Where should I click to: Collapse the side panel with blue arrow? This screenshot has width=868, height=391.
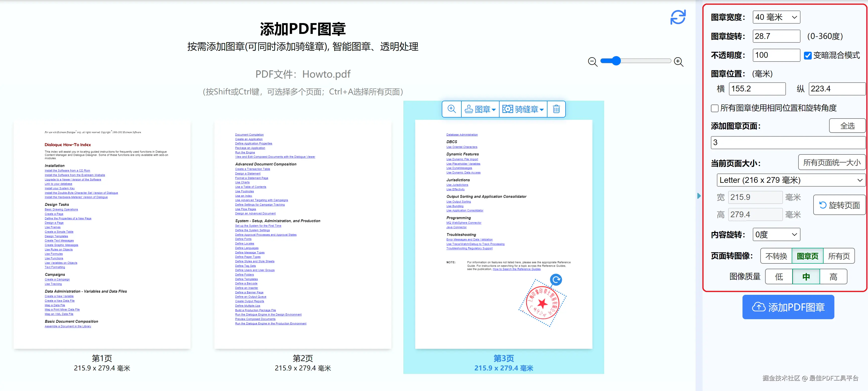click(699, 196)
